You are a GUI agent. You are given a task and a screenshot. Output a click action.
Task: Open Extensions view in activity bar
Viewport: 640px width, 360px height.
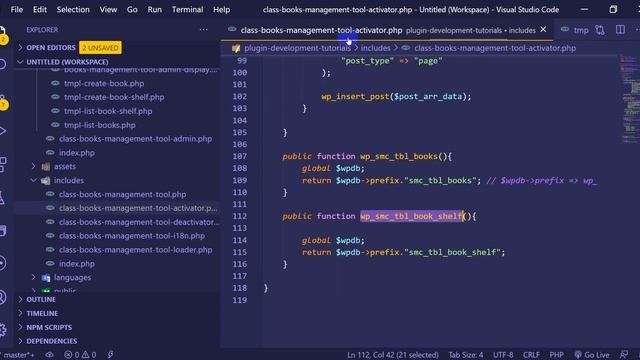[2, 164]
